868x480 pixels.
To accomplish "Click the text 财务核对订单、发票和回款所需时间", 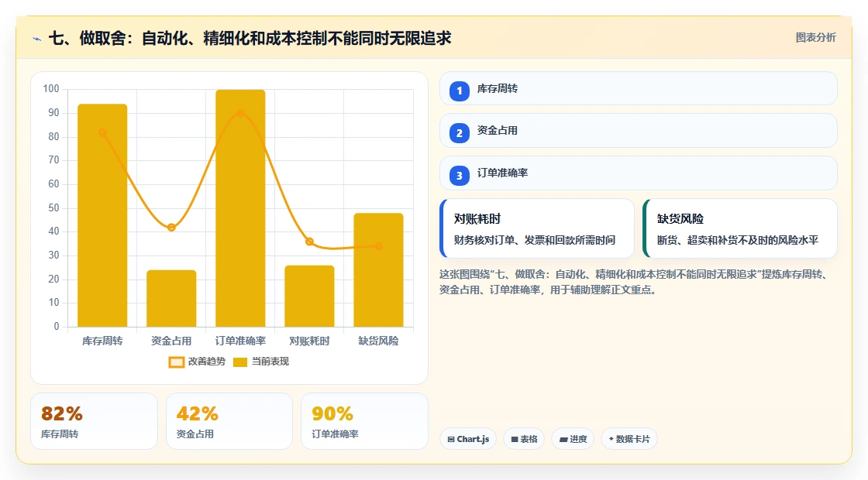I will coord(535,240).
